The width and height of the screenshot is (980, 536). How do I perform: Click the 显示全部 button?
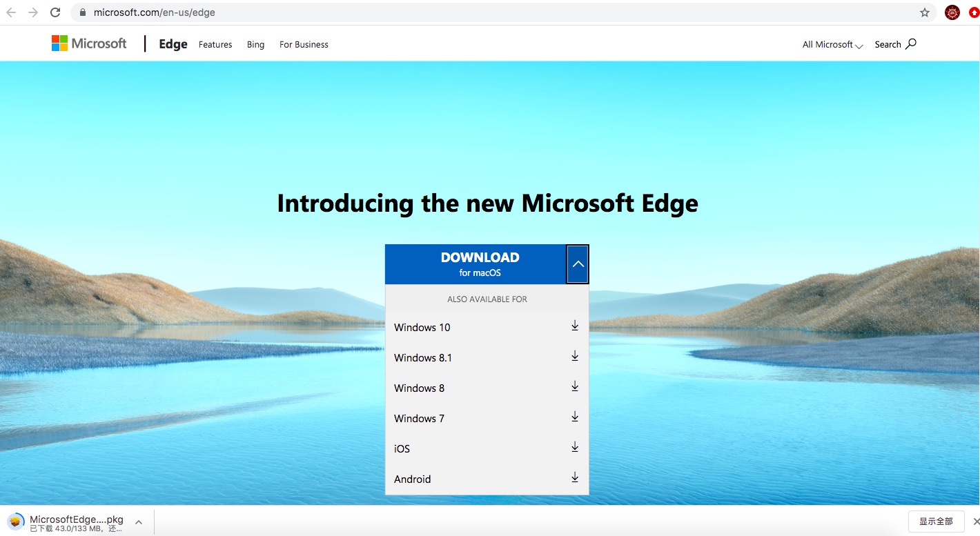(x=936, y=522)
